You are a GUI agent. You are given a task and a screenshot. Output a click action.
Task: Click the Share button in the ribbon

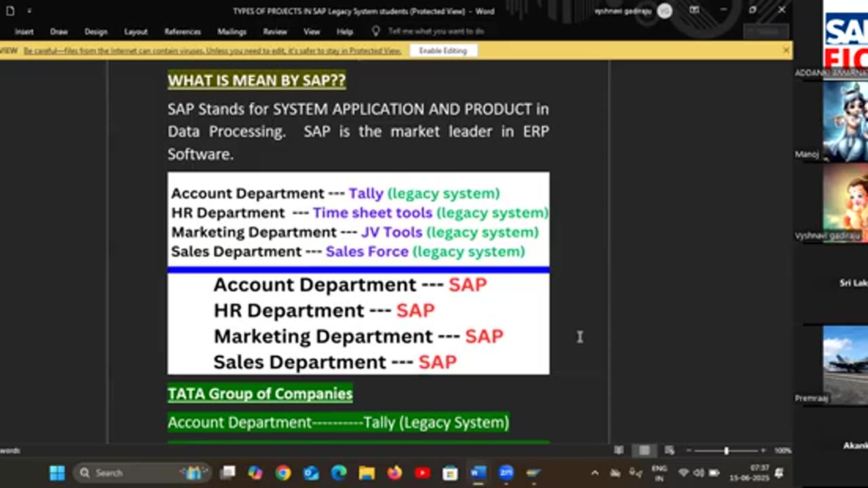pos(766,32)
